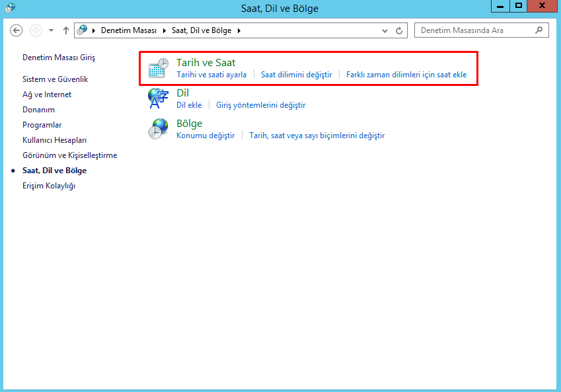Open the Bölge heading link

(189, 124)
